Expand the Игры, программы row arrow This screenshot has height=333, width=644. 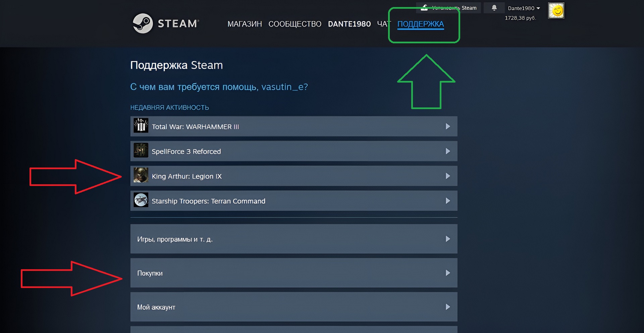pos(448,239)
